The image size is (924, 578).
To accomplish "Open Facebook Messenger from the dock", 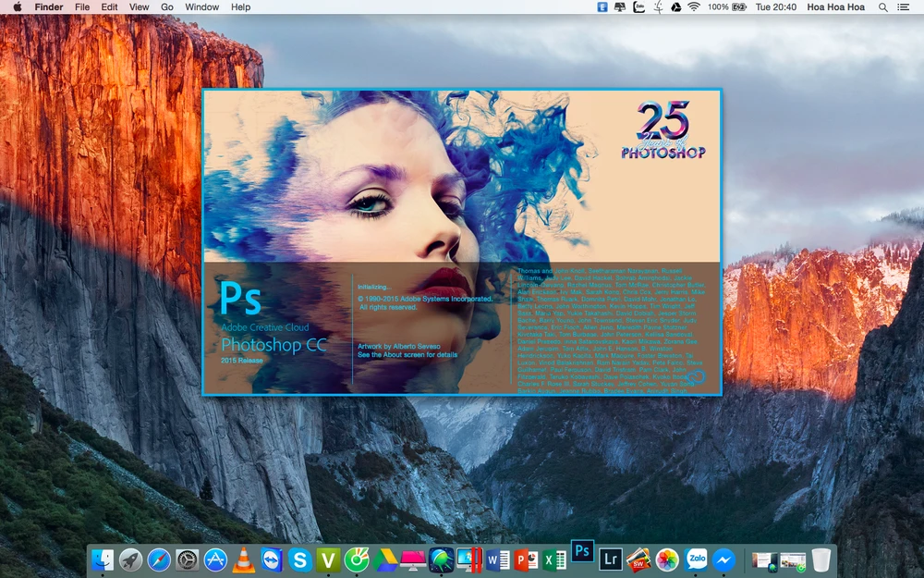I will (724, 560).
